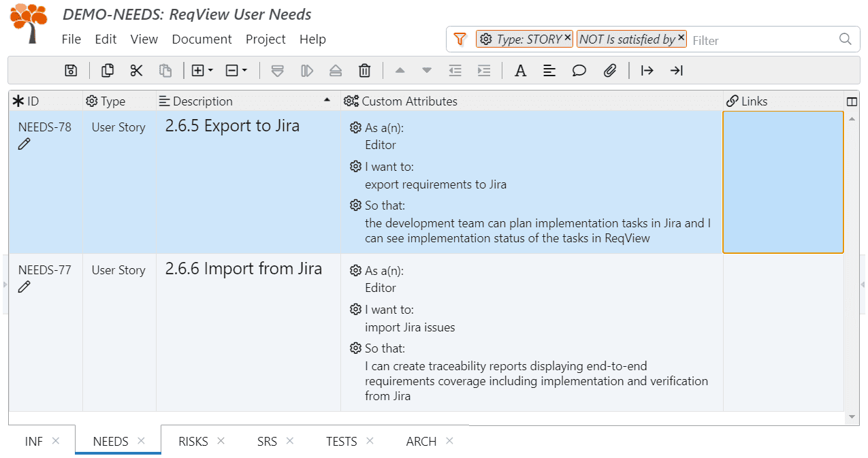868x458 pixels.
Task: Open the column layout chooser icon
Action: tap(852, 101)
